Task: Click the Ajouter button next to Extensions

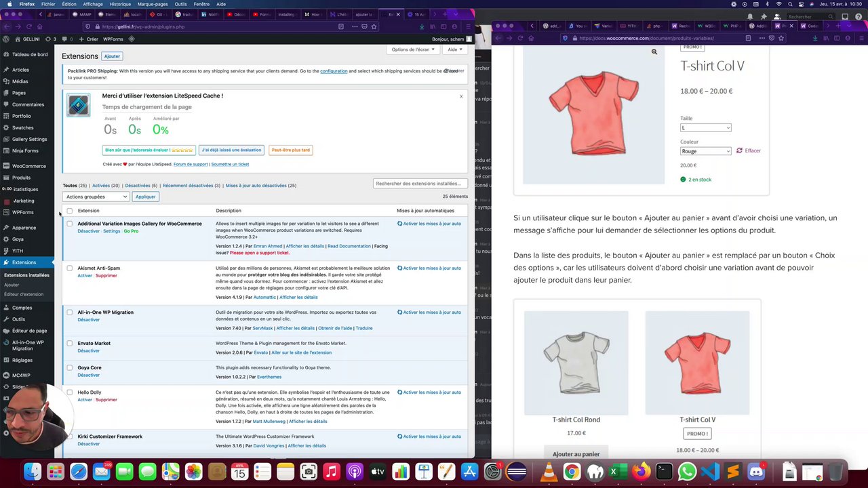Action: [x=112, y=56]
